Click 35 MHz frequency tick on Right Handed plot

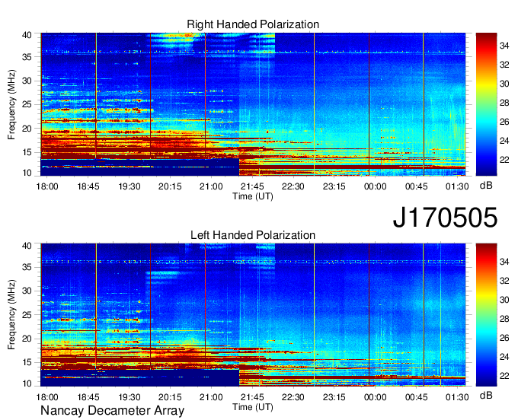(x=27, y=57)
